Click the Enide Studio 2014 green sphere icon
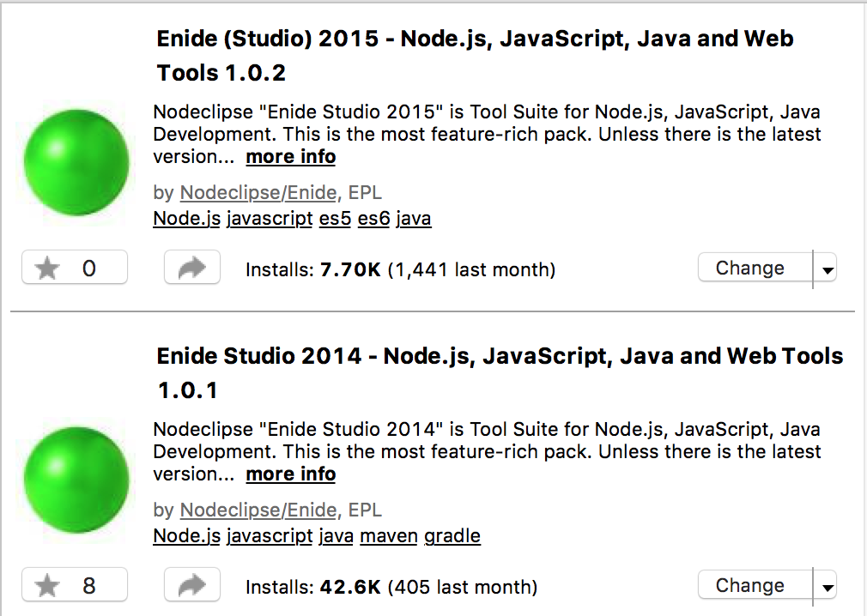This screenshot has width=867, height=616. pyautogui.click(x=76, y=480)
